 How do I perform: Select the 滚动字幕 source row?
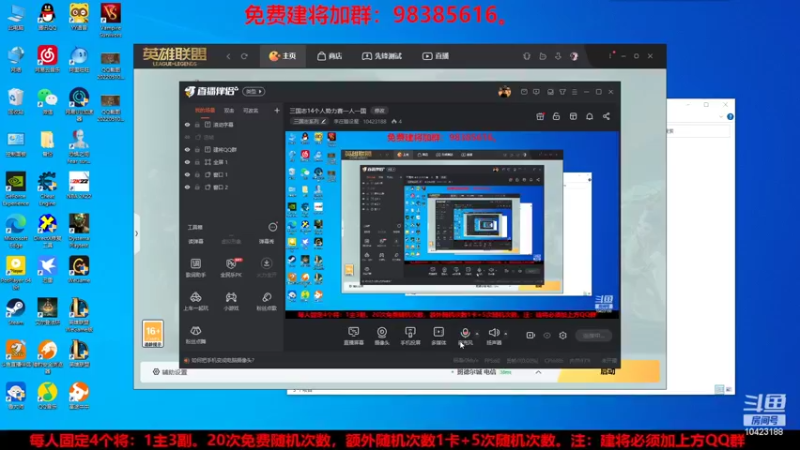pos(232,124)
